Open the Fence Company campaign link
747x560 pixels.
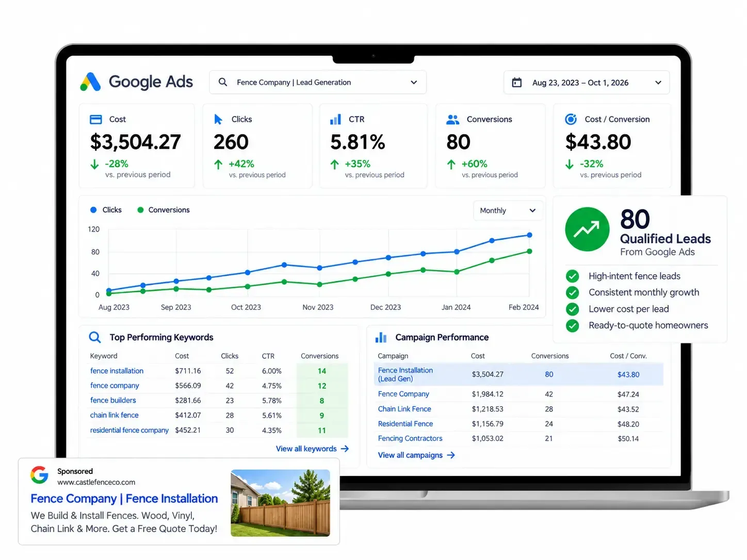(403, 394)
